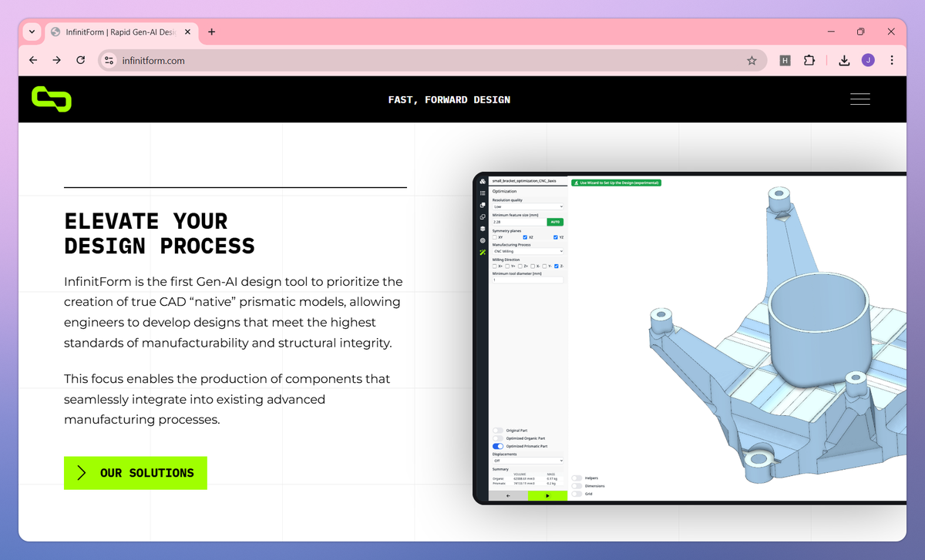Click the Minimum tool diameter input field
The height and width of the screenshot is (560, 925).
[x=528, y=280]
